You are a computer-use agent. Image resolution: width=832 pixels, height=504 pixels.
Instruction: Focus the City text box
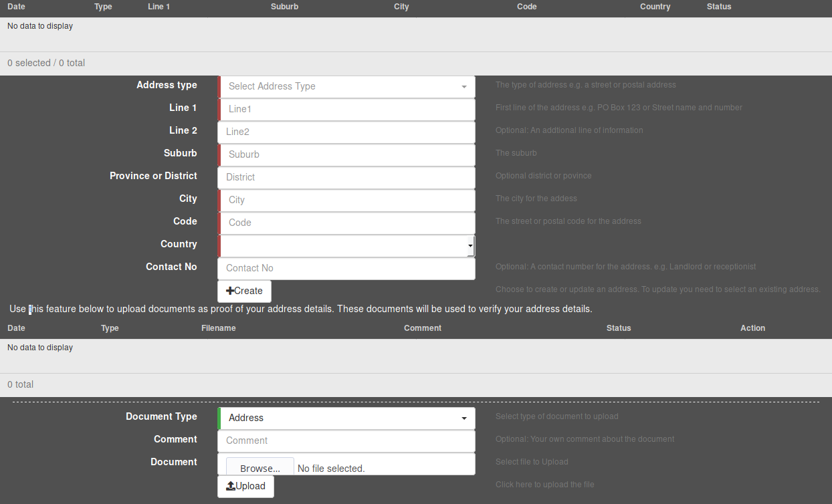point(346,200)
